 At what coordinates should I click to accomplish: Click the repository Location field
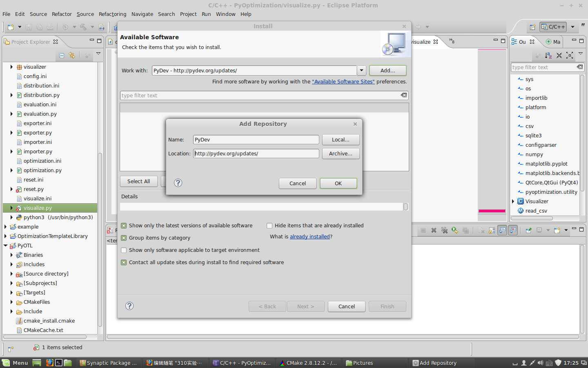[256, 153]
